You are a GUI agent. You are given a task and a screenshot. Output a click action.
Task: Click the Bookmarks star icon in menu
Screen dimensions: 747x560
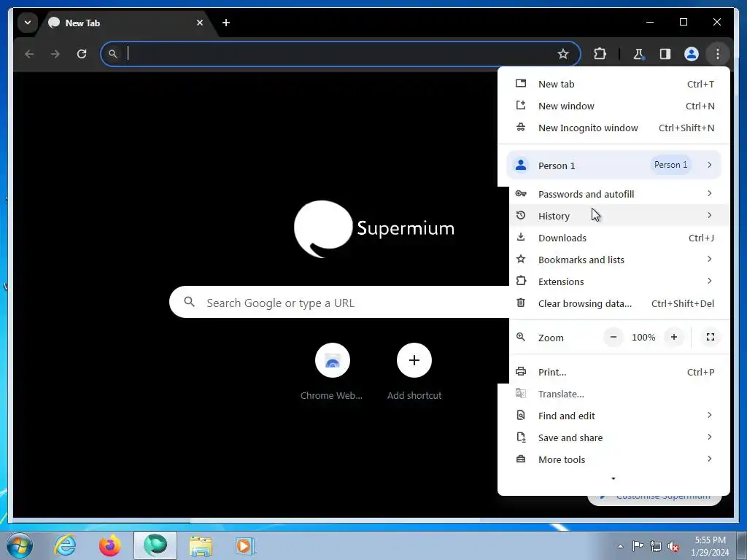[x=521, y=259]
